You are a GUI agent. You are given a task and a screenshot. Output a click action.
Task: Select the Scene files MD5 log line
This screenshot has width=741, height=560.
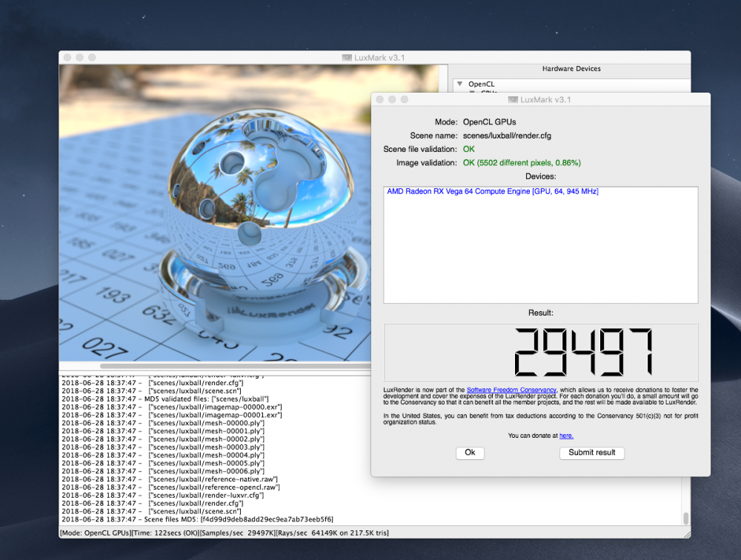(198, 519)
